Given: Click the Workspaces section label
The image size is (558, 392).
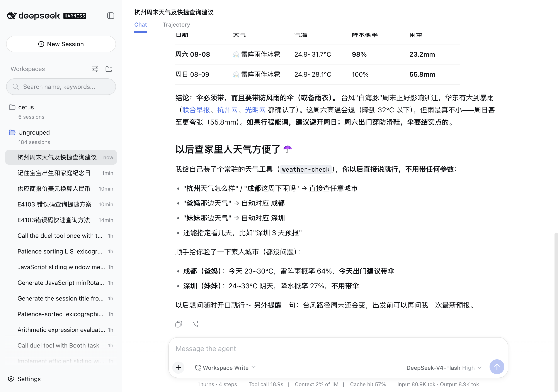Looking at the screenshot, I should [x=28, y=69].
